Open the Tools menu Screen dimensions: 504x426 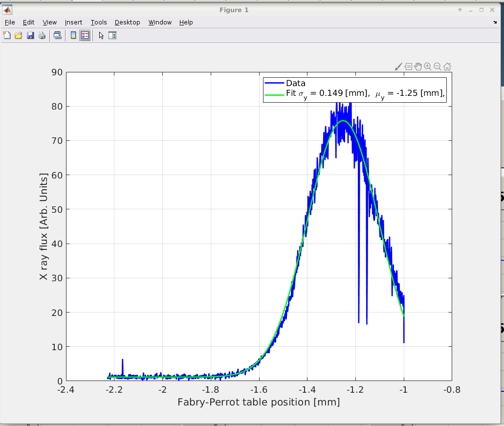tap(98, 22)
